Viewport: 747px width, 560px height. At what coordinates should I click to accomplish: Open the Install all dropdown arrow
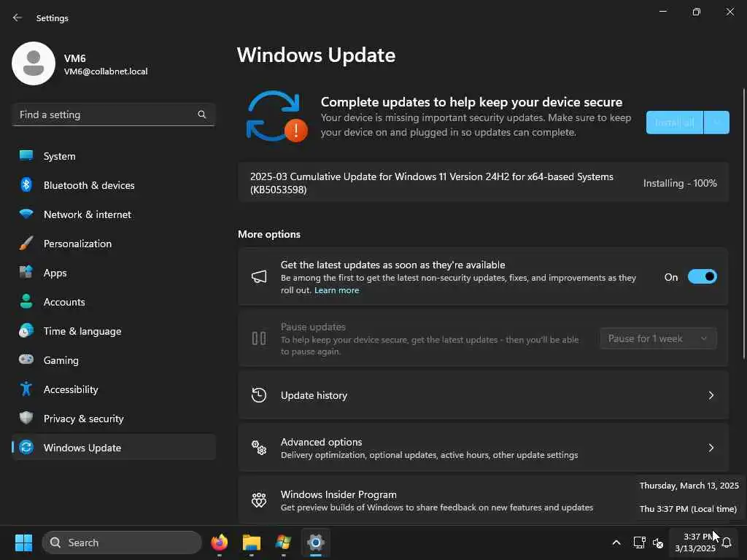tap(716, 122)
